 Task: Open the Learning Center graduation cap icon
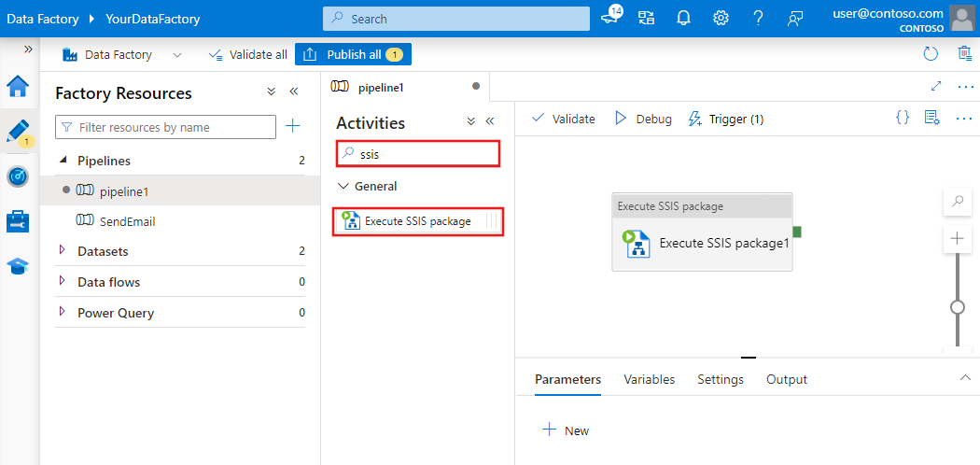(18, 266)
